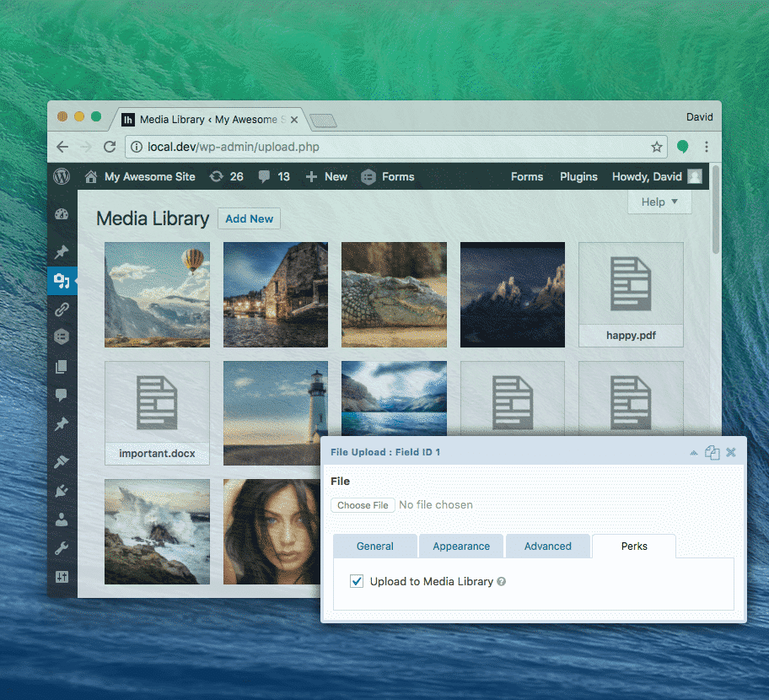Collapse the File Upload field settings
Screen dimensions: 769x700
[693, 452]
